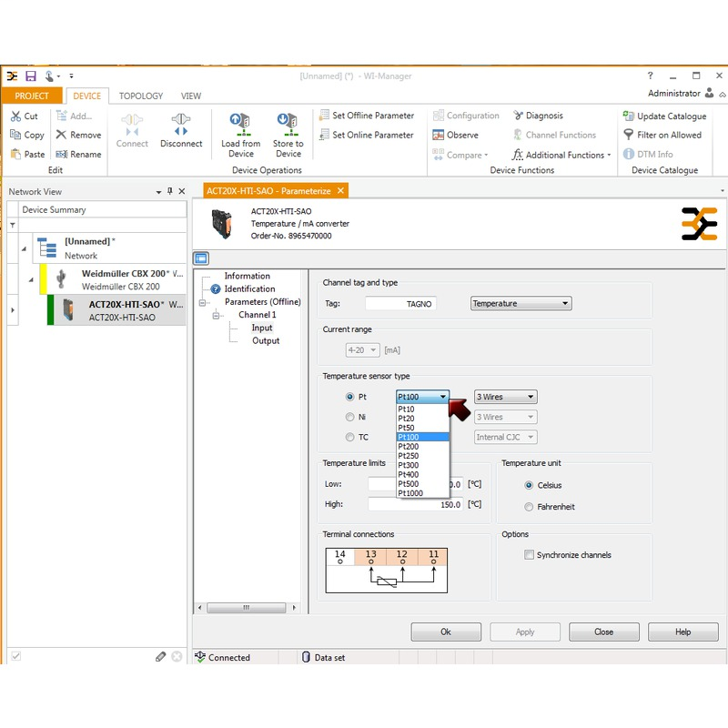728x728 pixels.
Task: Click the blue panel view icon above tree
Action: point(201,258)
